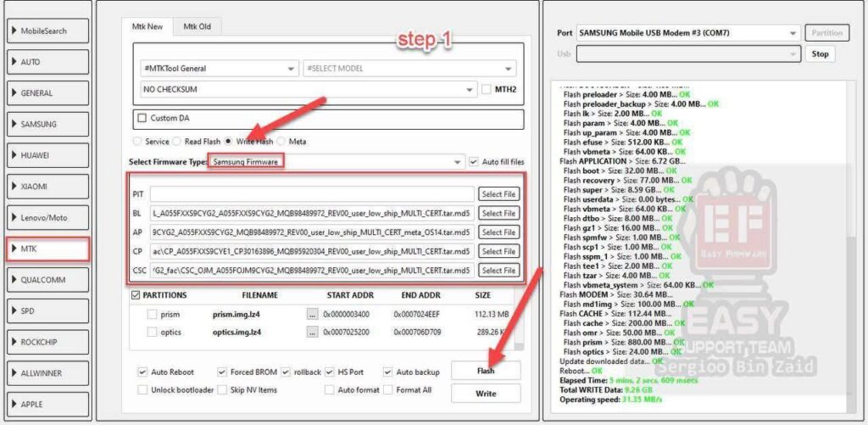Open the #SELECT MODEL dropdown

[409, 69]
